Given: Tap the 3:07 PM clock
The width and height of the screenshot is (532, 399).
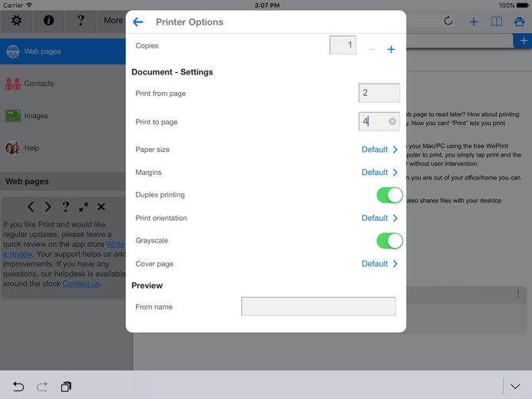Looking at the screenshot, I should click(266, 5).
